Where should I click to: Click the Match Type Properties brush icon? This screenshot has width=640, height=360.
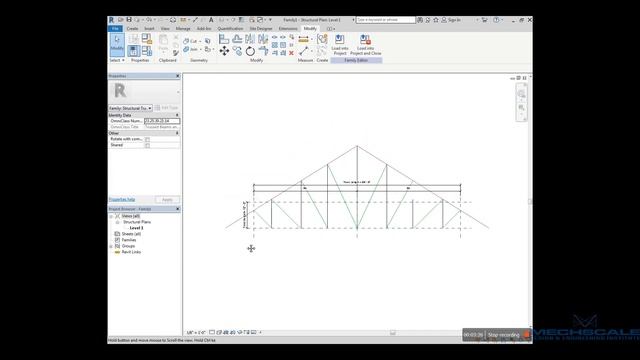[x=176, y=53]
